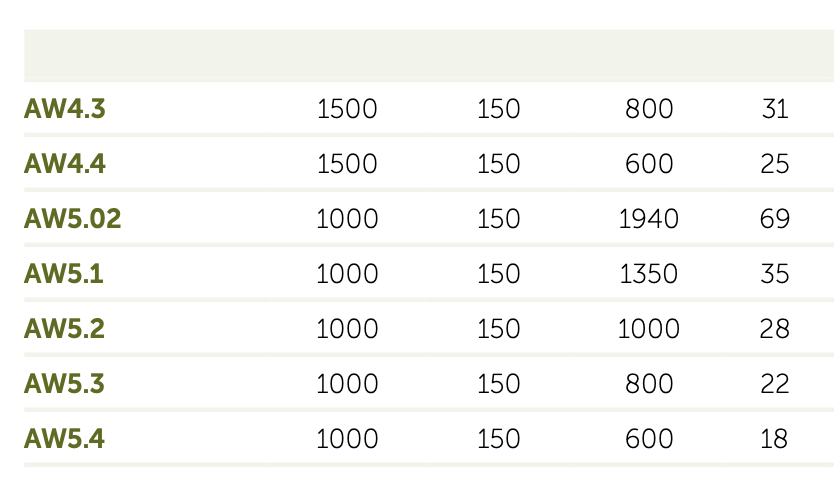Click the blank table header bar
The height and width of the screenshot is (498, 834).
(x=428, y=55)
